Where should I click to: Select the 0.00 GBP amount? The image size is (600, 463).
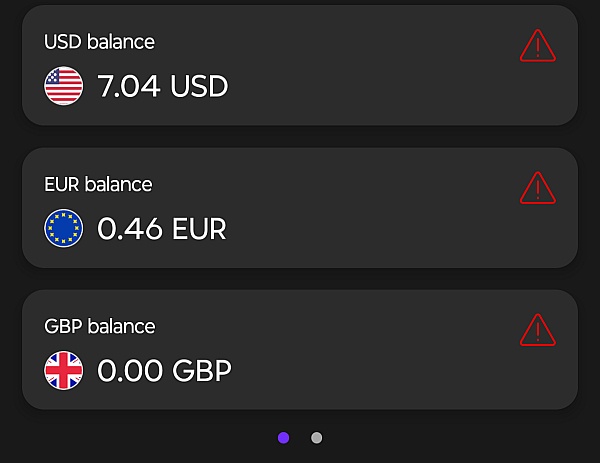pos(164,372)
